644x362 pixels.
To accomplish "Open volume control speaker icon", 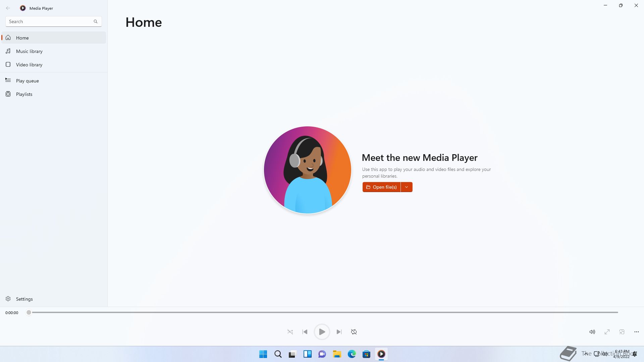I will coord(592,332).
